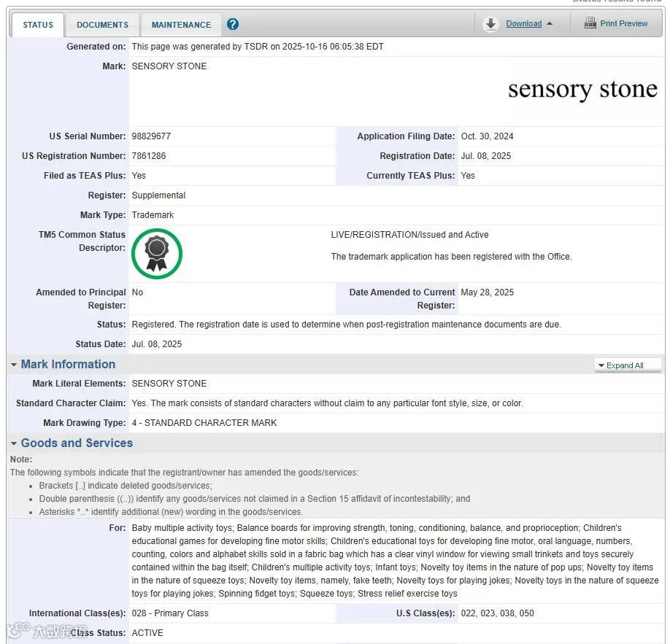Open the Download dropdown arrow
This screenshot has width=670, height=644.
click(550, 23)
